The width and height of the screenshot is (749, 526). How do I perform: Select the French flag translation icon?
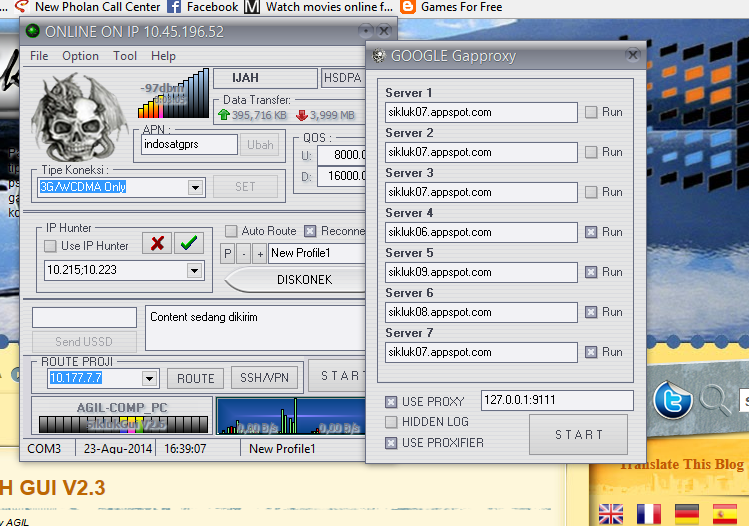(x=649, y=515)
